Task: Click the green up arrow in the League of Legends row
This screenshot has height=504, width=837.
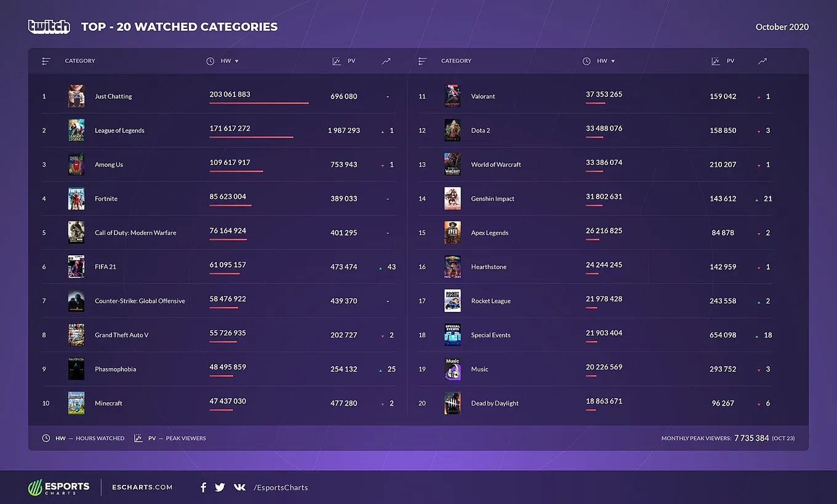Action: (x=383, y=131)
